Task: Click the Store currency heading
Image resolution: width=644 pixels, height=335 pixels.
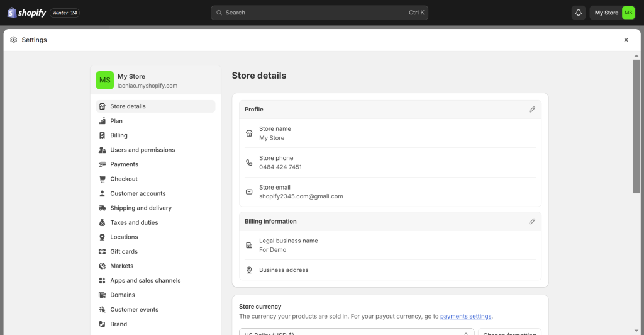Action: pos(260,307)
